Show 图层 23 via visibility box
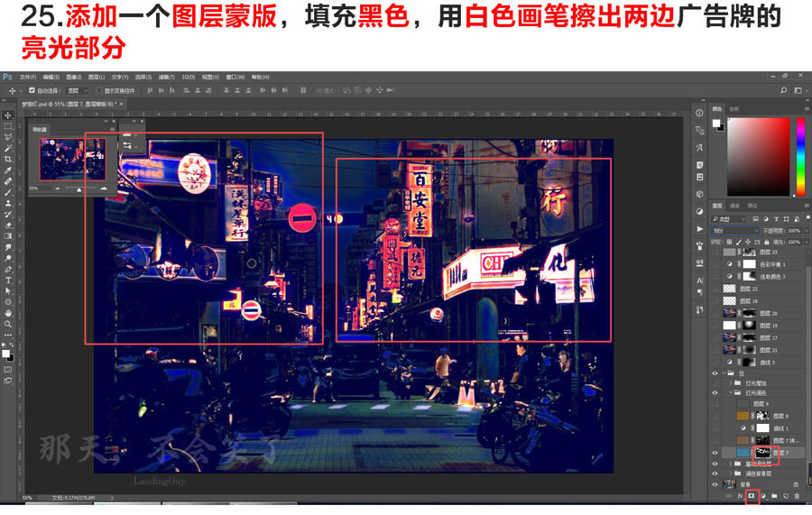Image resolution: width=812 pixels, height=515 pixels. pos(715,252)
